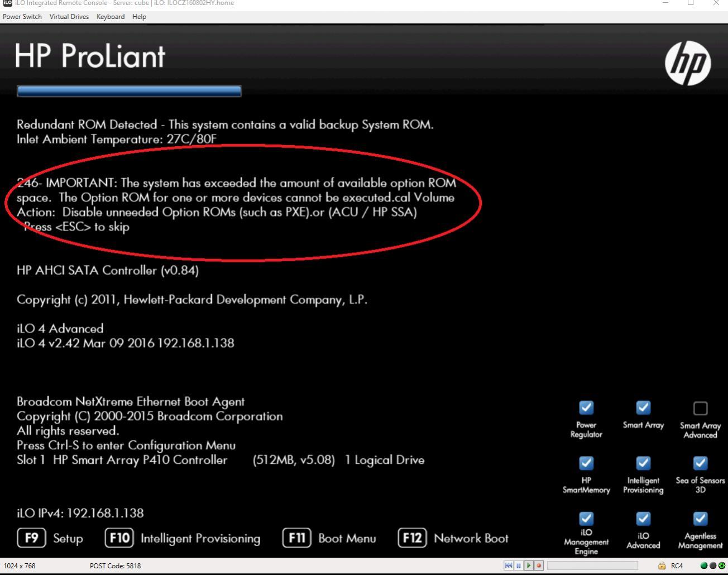Viewport: 728px width, 575px height.
Task: Click the Press Ctrl-S configuration menu line
Action: [x=126, y=445]
